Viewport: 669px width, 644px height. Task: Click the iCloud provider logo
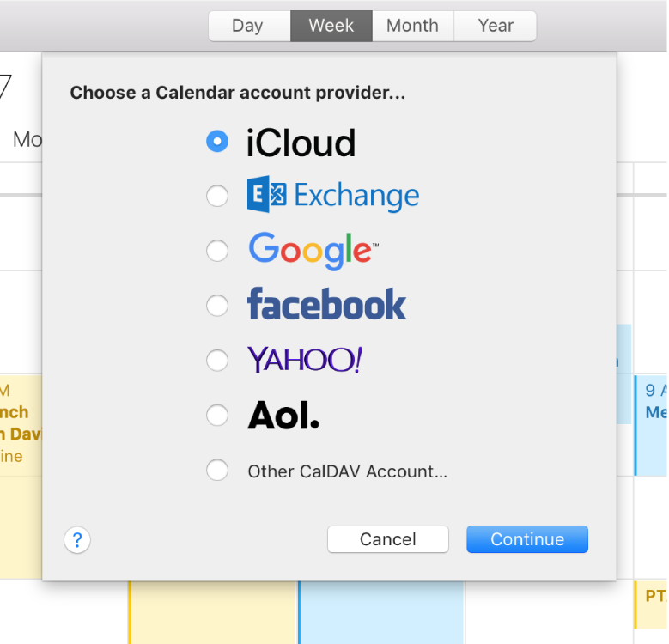[301, 143]
